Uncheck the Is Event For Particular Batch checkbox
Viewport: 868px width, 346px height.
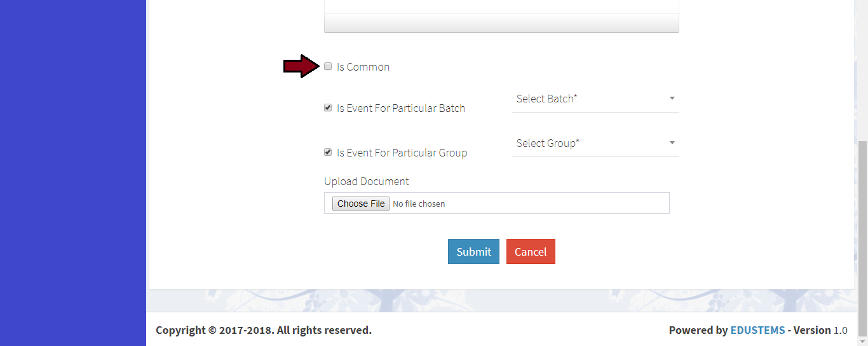(x=328, y=107)
